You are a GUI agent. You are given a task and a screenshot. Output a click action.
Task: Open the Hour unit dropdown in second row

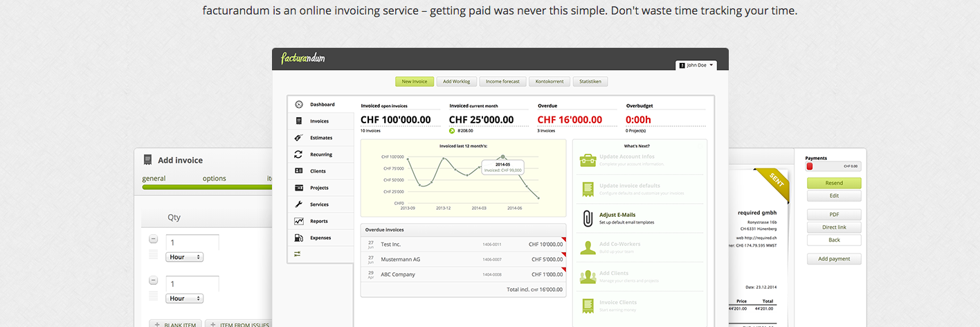point(185,299)
